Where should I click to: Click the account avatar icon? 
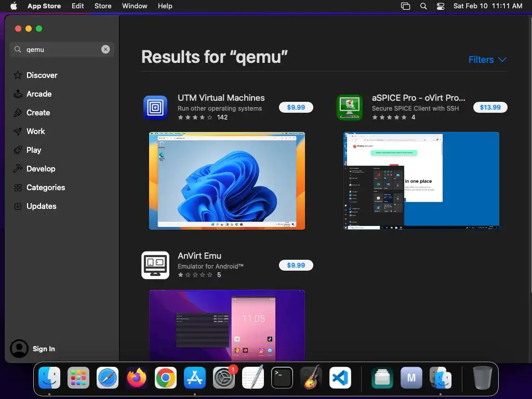click(x=19, y=349)
